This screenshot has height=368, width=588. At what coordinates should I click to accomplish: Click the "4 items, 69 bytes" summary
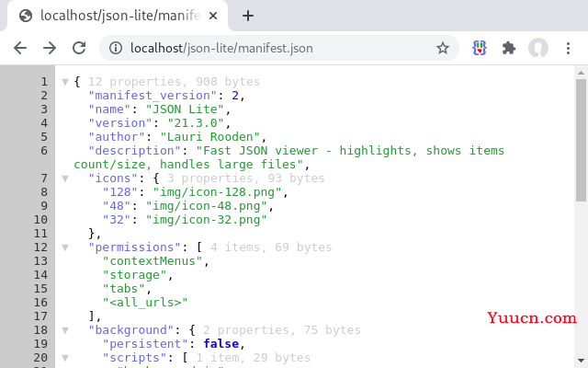pos(271,247)
